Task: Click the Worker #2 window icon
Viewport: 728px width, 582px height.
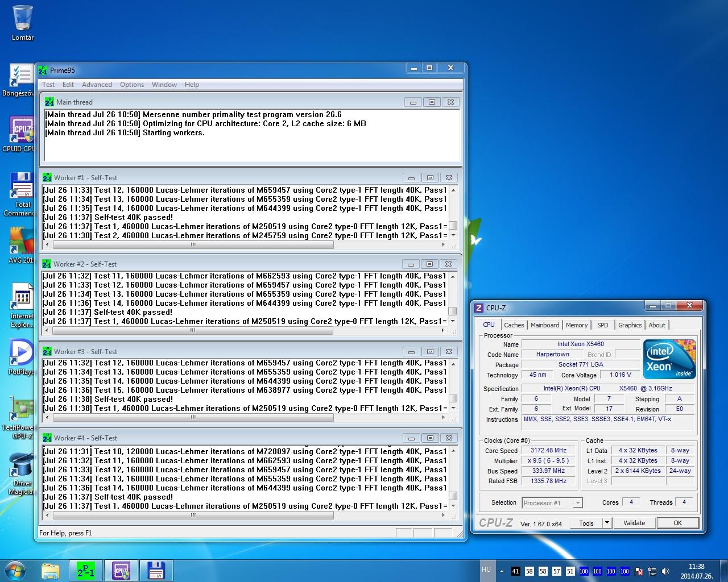Action: tap(47, 264)
